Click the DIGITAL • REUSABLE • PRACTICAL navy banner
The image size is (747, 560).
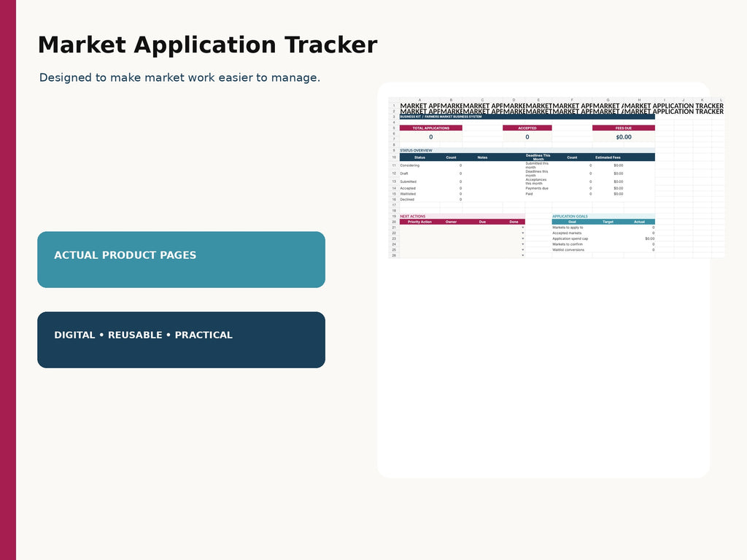181,340
